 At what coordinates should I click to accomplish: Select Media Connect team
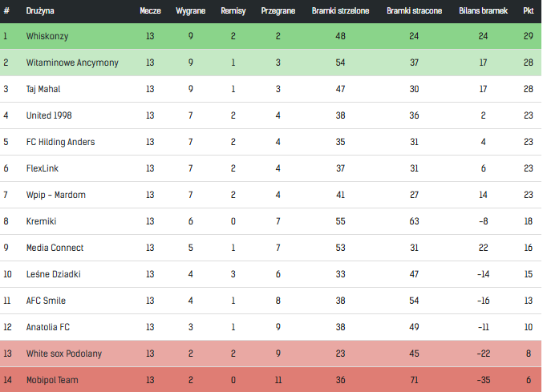(55, 248)
